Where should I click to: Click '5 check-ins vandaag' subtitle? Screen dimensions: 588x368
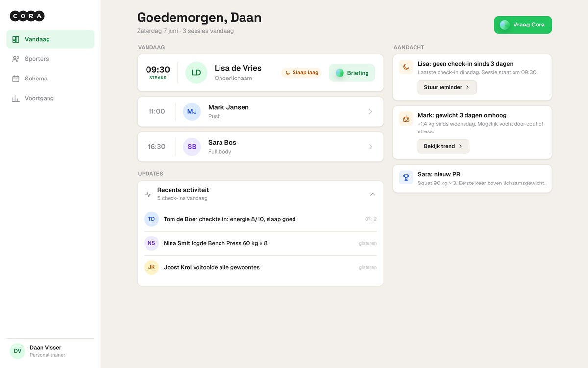tap(182, 199)
